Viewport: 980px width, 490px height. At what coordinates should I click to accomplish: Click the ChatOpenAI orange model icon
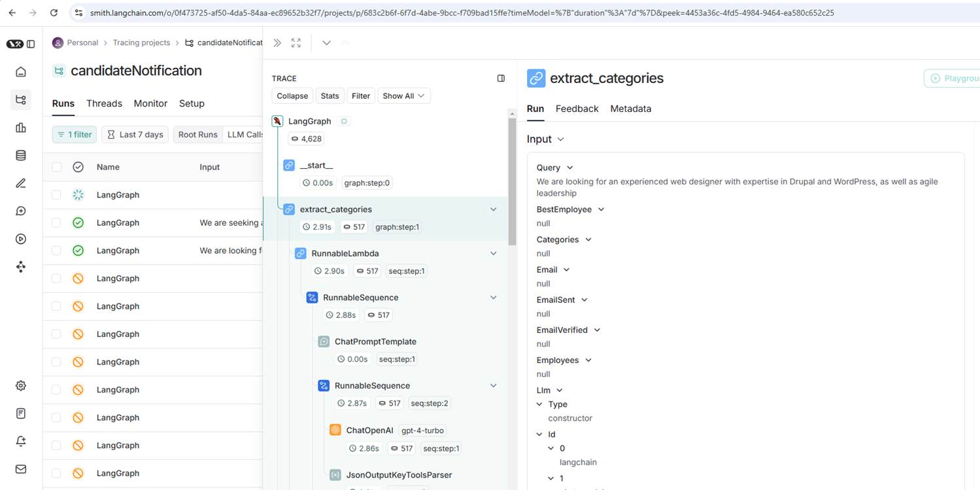pyautogui.click(x=335, y=430)
